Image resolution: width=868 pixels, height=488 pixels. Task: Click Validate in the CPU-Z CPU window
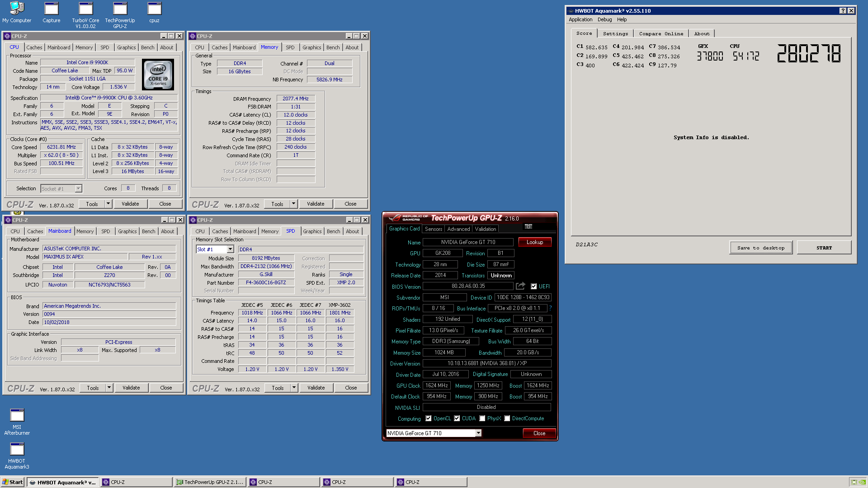[130, 204]
